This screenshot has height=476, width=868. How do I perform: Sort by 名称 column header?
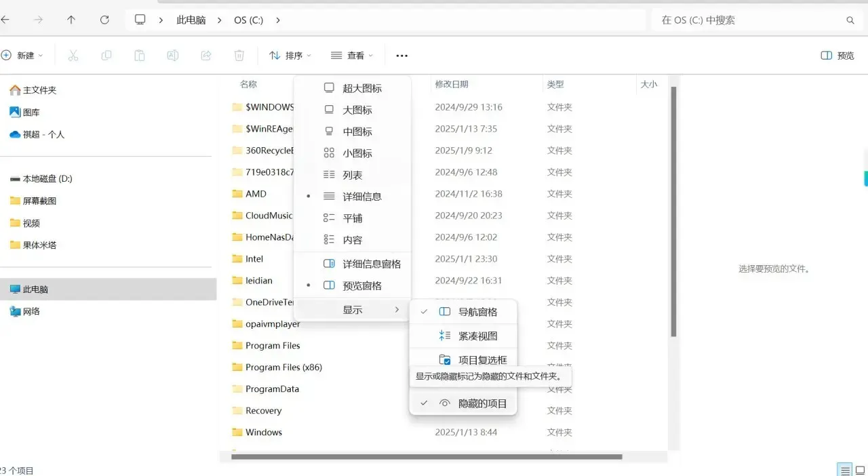(x=248, y=84)
